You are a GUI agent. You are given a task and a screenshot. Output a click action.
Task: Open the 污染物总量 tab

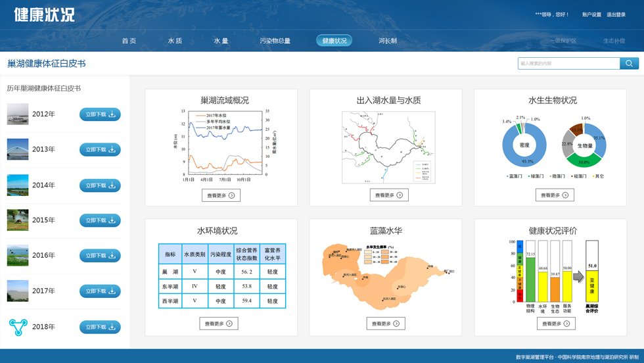275,41
